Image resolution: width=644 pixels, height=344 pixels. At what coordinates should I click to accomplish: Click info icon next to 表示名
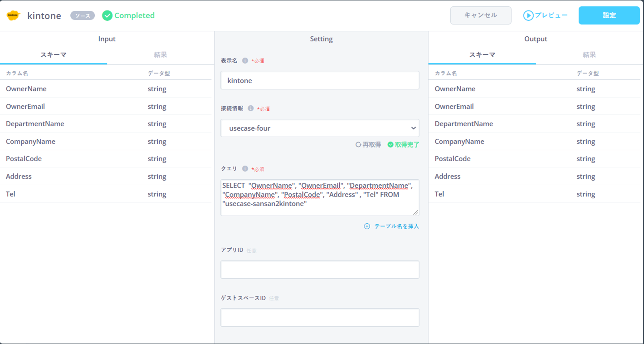coord(245,60)
